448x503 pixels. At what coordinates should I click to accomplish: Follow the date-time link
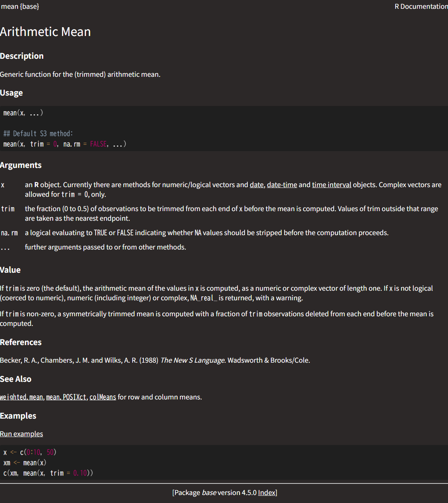click(x=282, y=185)
